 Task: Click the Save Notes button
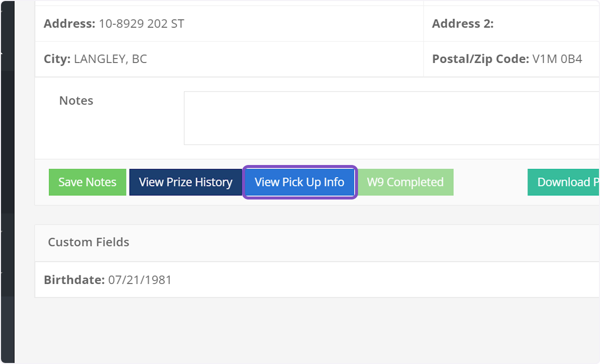pyautogui.click(x=87, y=182)
